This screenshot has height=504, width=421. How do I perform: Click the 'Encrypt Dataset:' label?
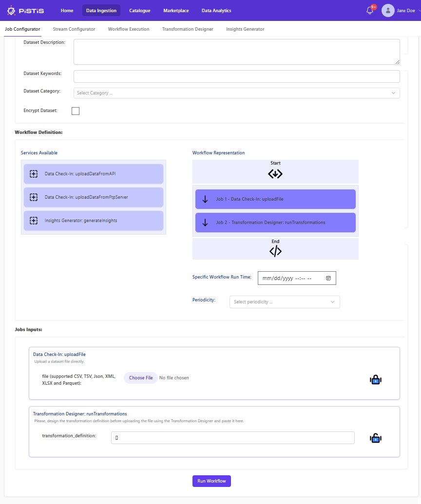click(40, 110)
